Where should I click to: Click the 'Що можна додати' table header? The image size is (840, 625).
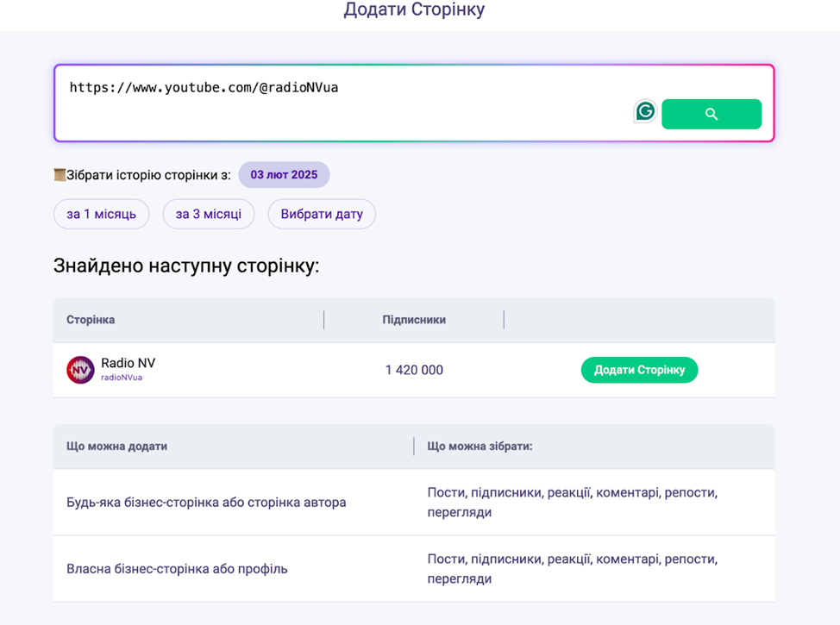coord(116,447)
